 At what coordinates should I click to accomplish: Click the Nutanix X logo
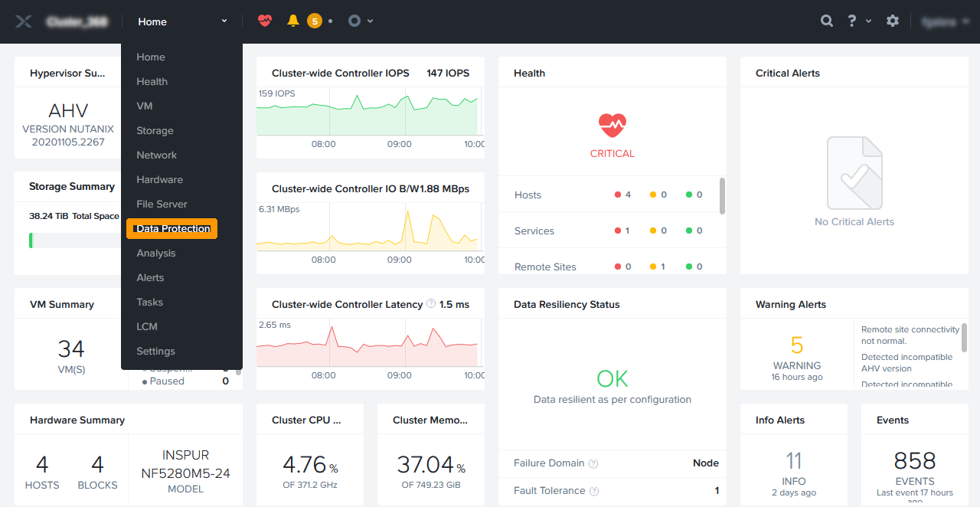(24, 21)
